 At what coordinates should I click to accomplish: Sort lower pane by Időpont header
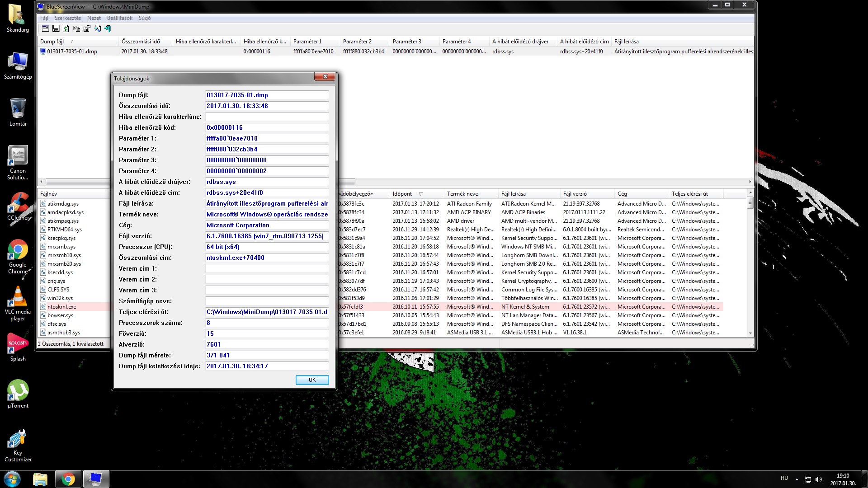[x=417, y=194]
